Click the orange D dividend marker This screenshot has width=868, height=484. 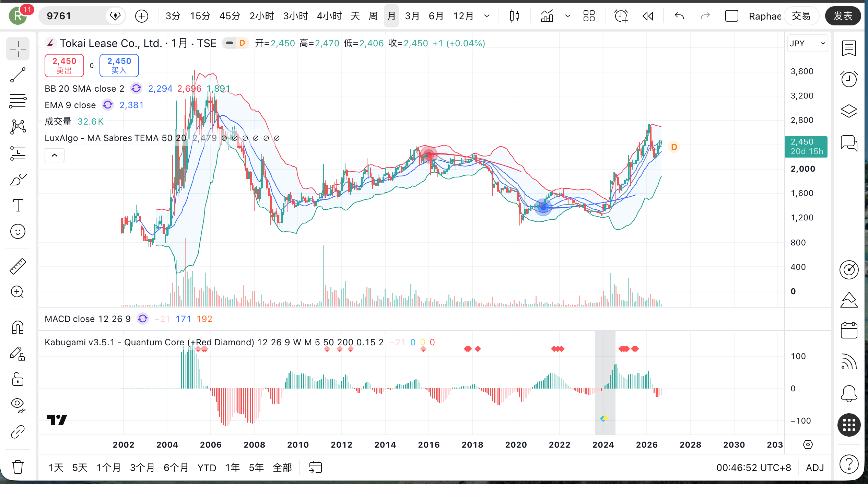click(x=674, y=147)
